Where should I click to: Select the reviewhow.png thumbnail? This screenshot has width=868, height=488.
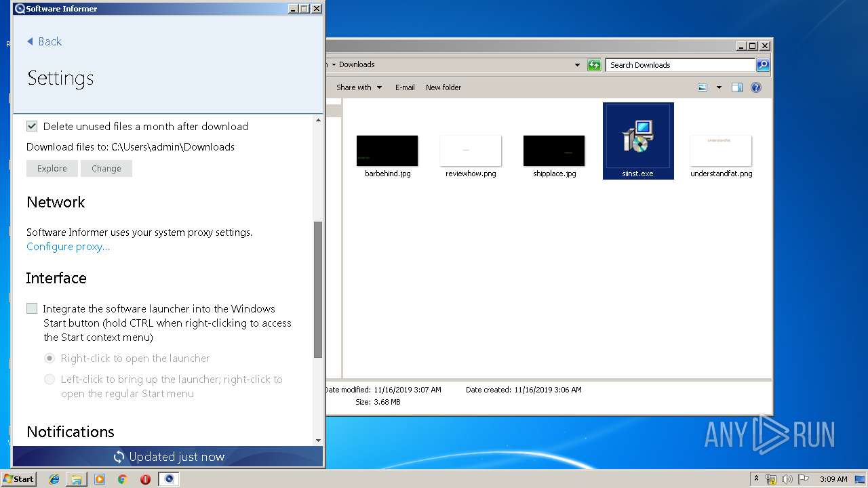471,150
